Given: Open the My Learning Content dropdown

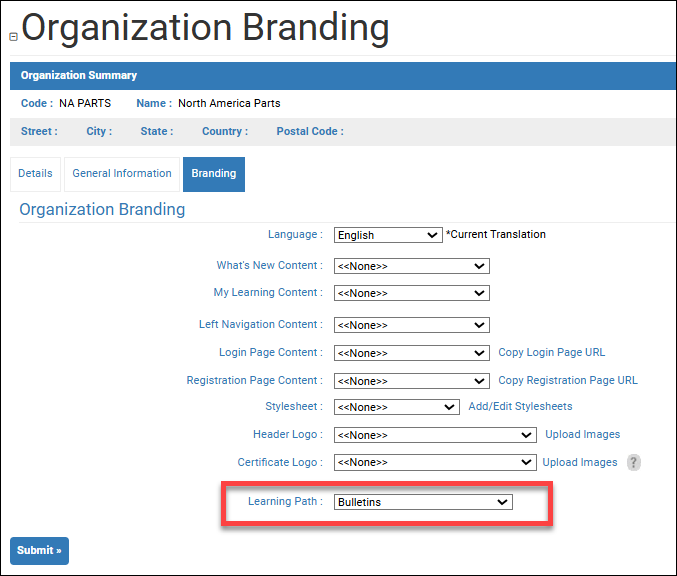Looking at the screenshot, I should [411, 293].
